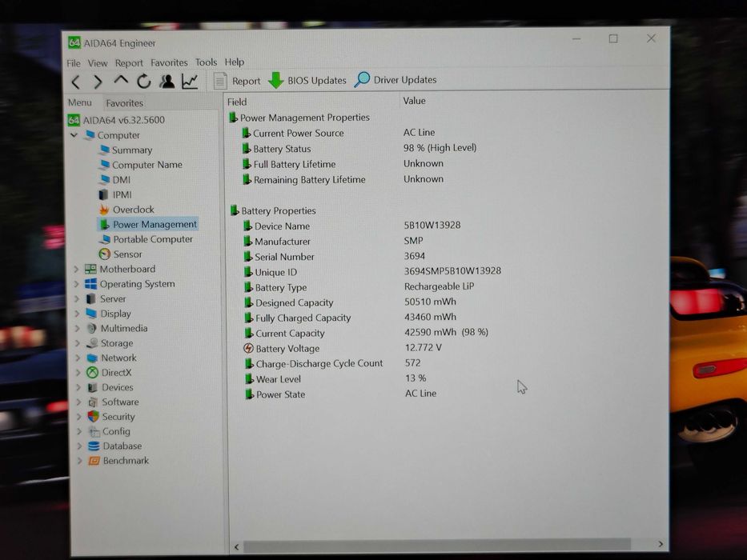Image resolution: width=747 pixels, height=560 pixels.
Task: Click the scrollbar right arrow
Action: (x=661, y=544)
